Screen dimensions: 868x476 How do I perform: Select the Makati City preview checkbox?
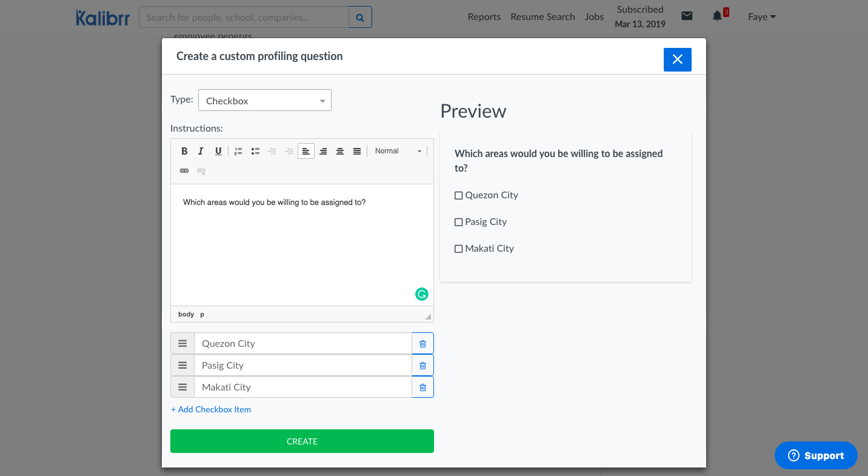[459, 249]
